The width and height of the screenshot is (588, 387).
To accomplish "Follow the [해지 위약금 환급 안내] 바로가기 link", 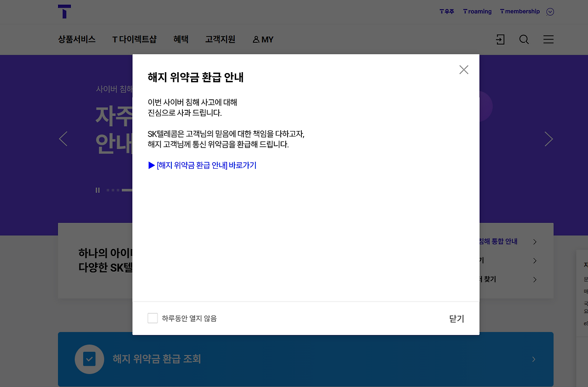I will pos(203,165).
